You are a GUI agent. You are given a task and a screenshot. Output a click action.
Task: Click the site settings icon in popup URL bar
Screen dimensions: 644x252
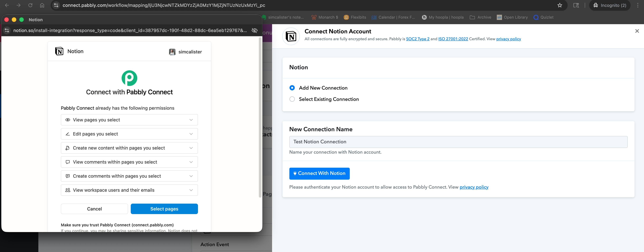[x=7, y=30]
